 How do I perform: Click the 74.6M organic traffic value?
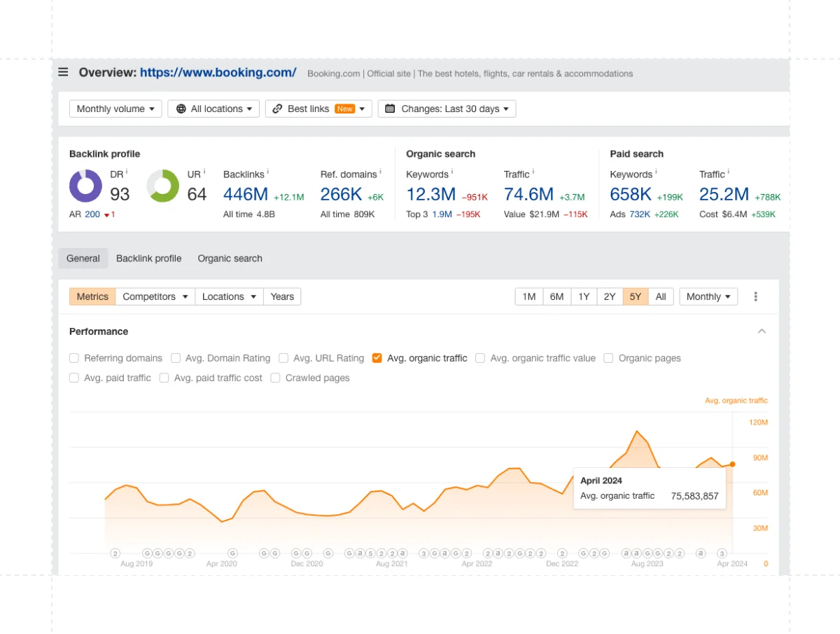[x=528, y=194]
